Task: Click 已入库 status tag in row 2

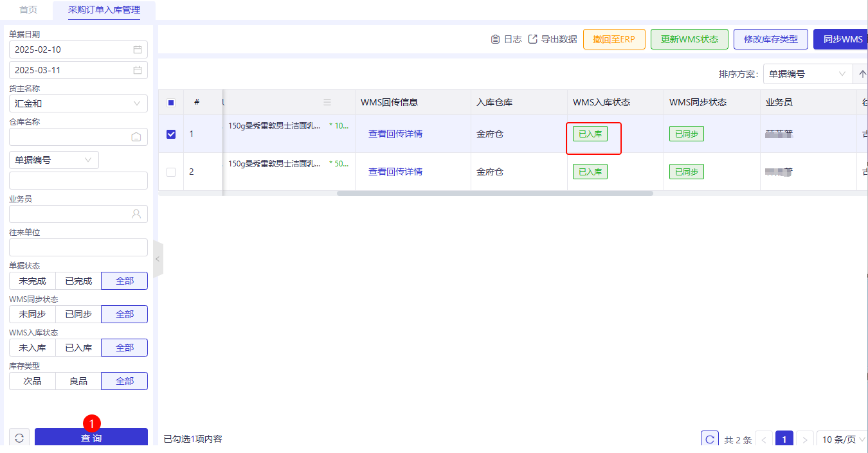Action: point(590,172)
